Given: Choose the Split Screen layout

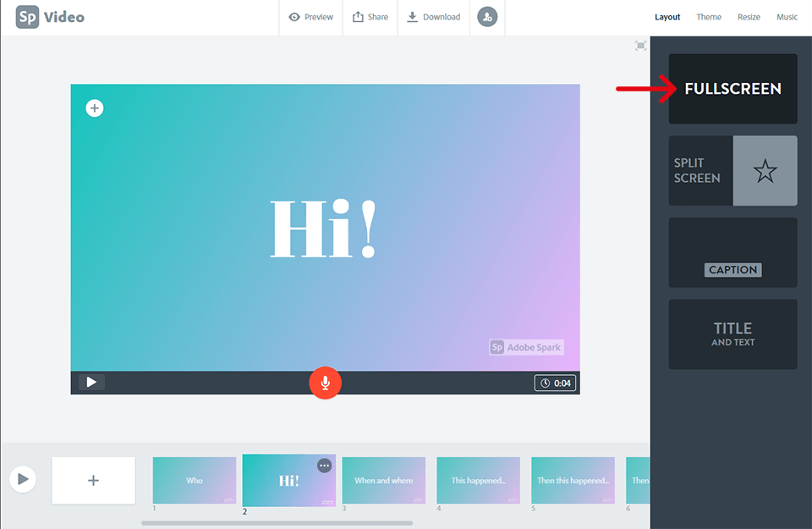Looking at the screenshot, I should [732, 170].
